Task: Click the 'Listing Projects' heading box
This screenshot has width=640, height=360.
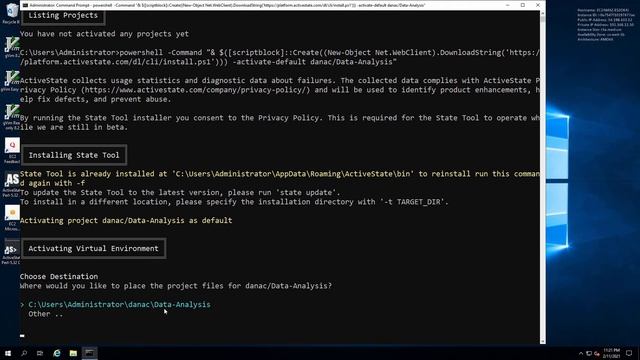Action: pyautogui.click(x=63, y=16)
